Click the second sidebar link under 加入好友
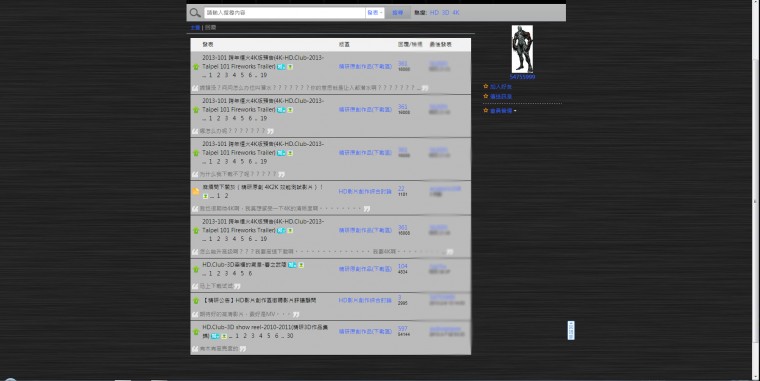 click(501, 96)
